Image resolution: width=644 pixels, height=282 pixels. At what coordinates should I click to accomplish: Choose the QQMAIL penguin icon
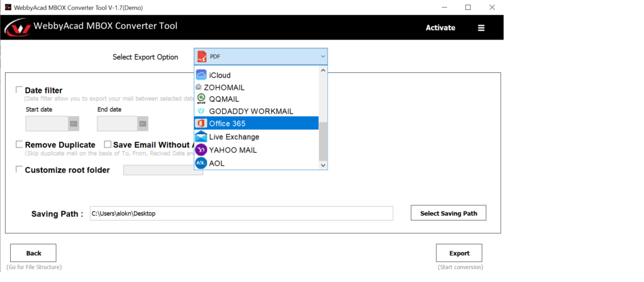(201, 99)
